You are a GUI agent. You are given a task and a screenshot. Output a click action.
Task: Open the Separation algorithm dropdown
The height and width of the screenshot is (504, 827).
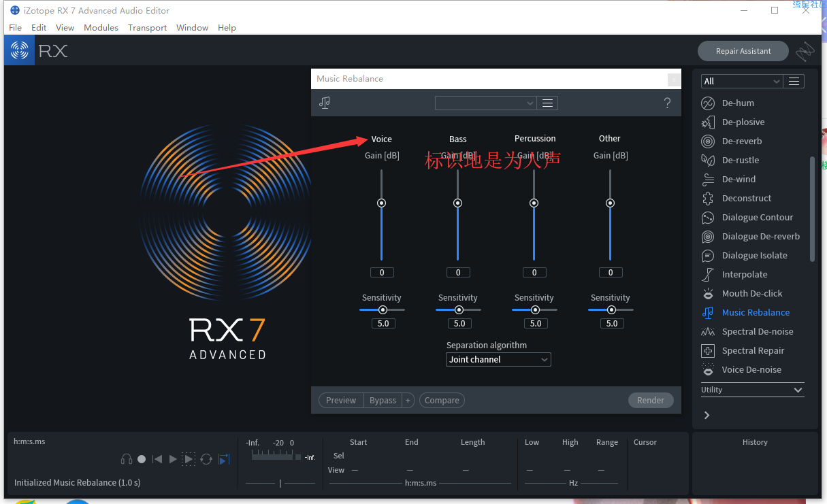click(x=498, y=360)
